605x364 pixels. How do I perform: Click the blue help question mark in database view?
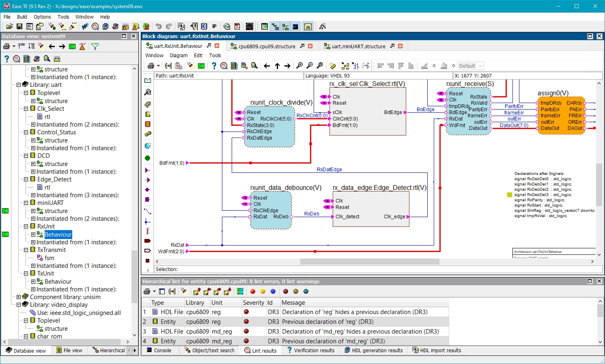(x=6, y=59)
